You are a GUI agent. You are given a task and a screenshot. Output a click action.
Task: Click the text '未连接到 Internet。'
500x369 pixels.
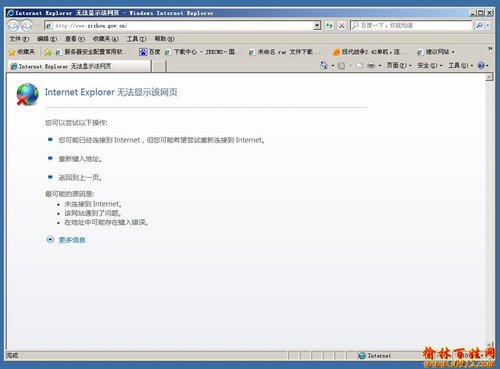click(93, 204)
